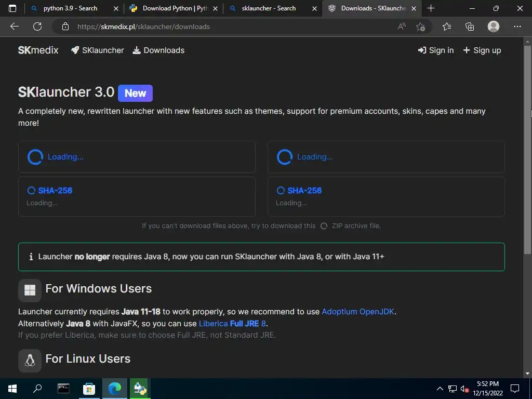Screen dimensions: 532x399
Task: Click the right Loading download button
Action: (x=386, y=157)
